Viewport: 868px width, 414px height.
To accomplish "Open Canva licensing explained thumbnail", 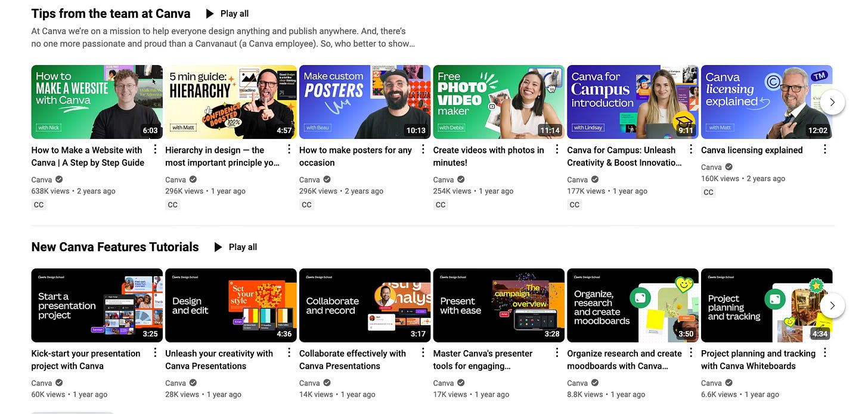I will tap(767, 102).
